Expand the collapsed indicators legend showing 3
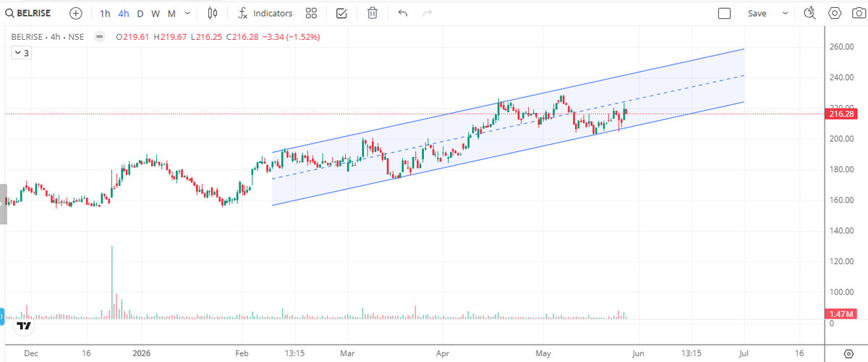868x362 pixels. click(20, 53)
